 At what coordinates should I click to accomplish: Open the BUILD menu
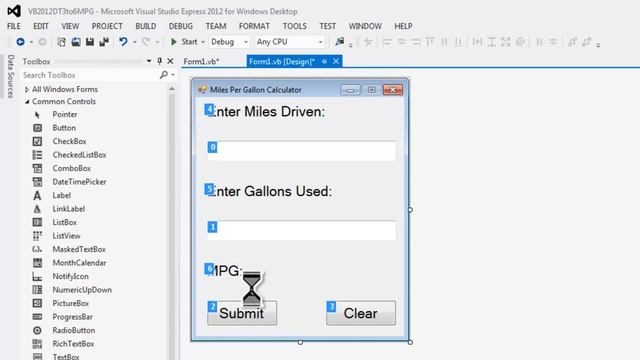[x=146, y=26]
